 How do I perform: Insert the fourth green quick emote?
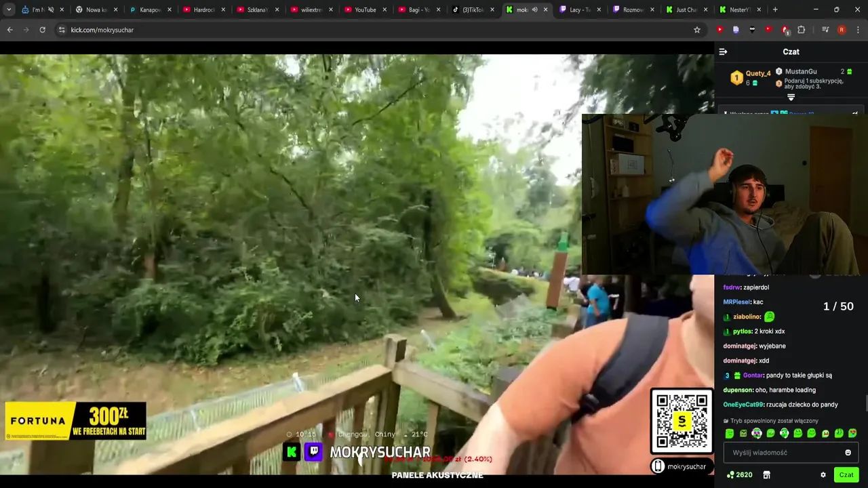[x=770, y=434]
